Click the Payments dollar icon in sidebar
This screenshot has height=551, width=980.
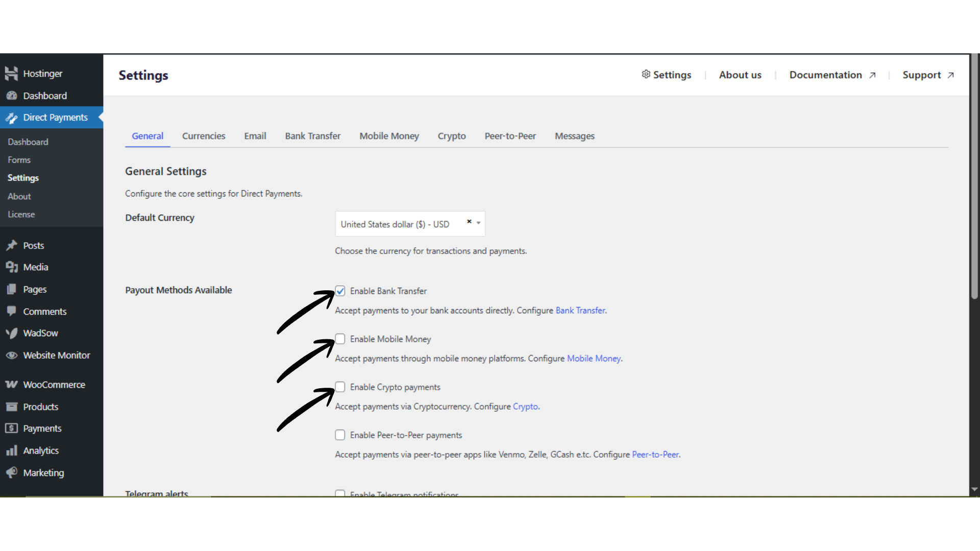coord(11,429)
